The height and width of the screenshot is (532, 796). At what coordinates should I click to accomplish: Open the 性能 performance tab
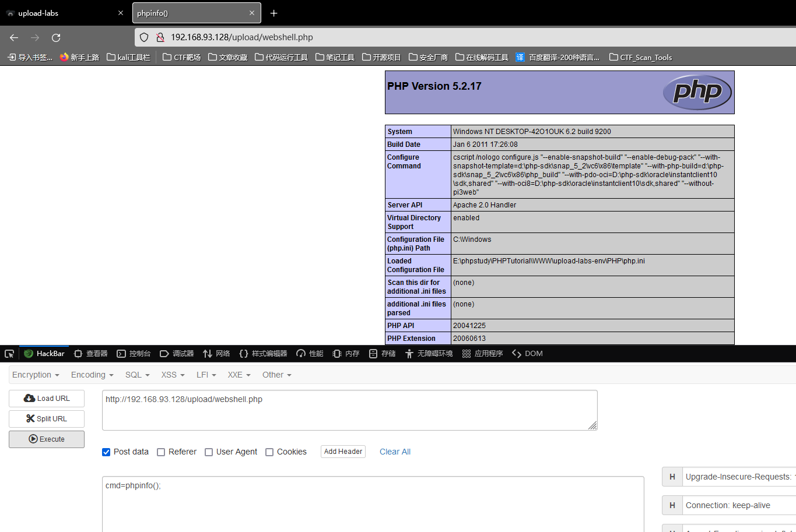click(310, 354)
